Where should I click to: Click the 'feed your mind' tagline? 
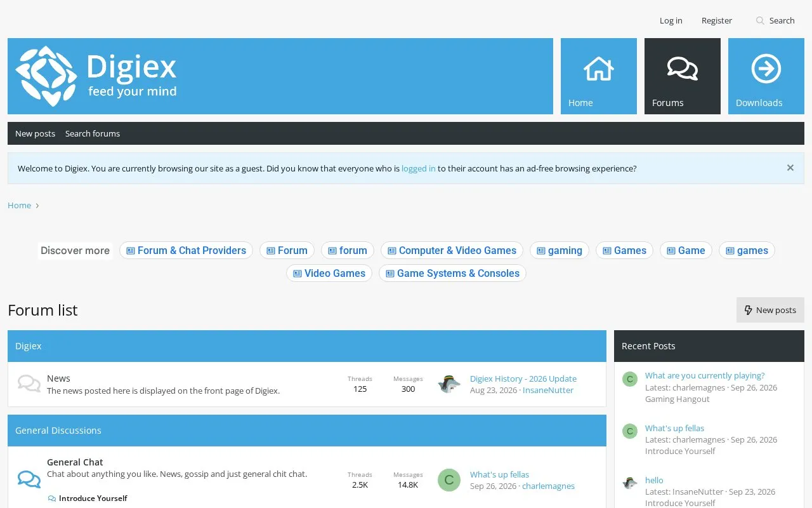point(132,91)
